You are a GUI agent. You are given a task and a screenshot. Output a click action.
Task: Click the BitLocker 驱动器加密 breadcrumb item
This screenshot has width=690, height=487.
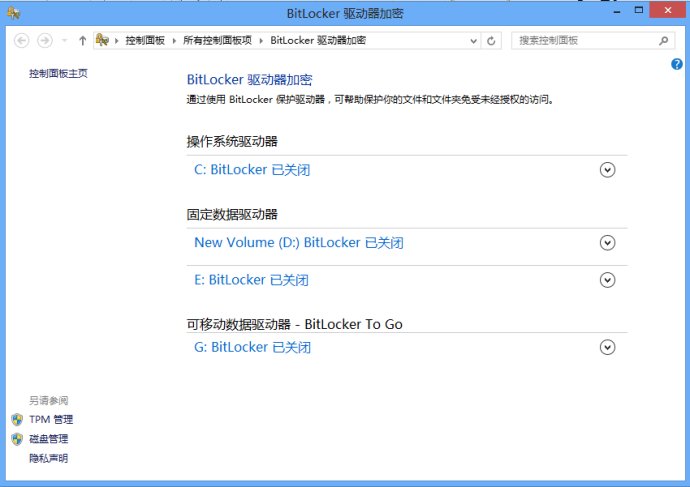318,40
